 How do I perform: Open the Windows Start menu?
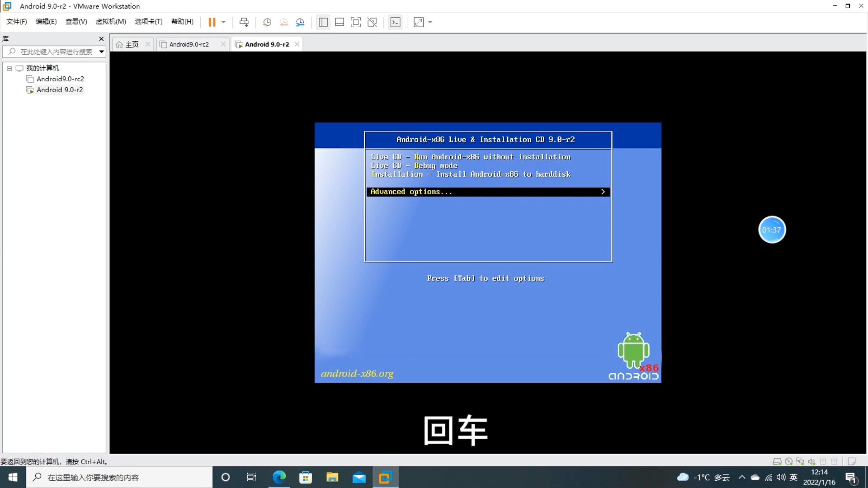coord(13,477)
